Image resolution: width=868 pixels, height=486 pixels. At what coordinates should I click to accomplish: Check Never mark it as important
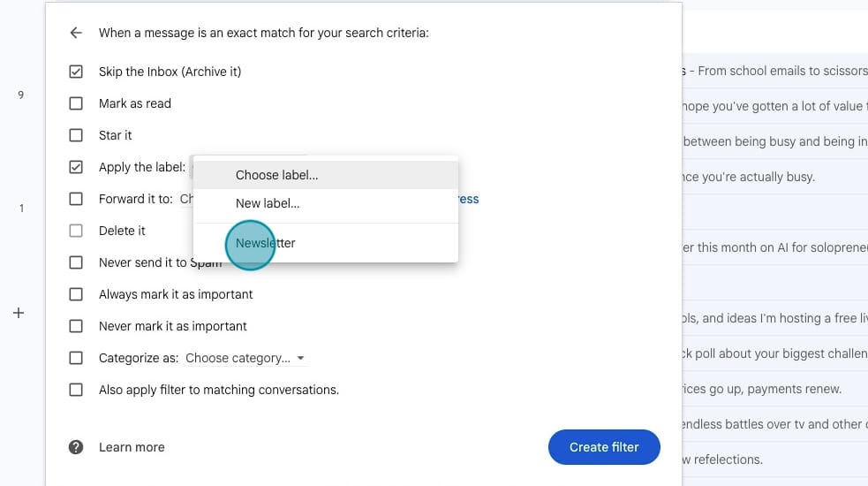(76, 326)
